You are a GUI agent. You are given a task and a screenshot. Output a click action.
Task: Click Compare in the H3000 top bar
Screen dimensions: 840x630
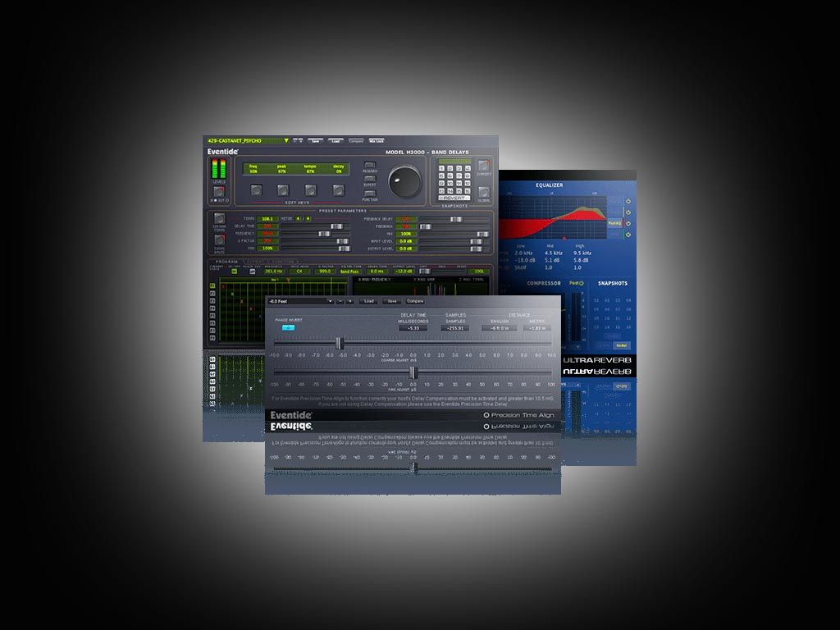[356, 141]
